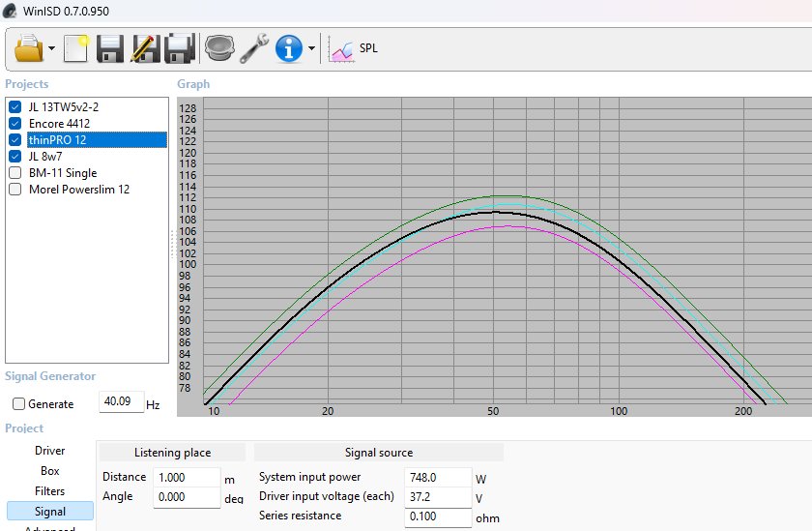
Task: Switch to the Driver tab
Action: click(x=49, y=450)
